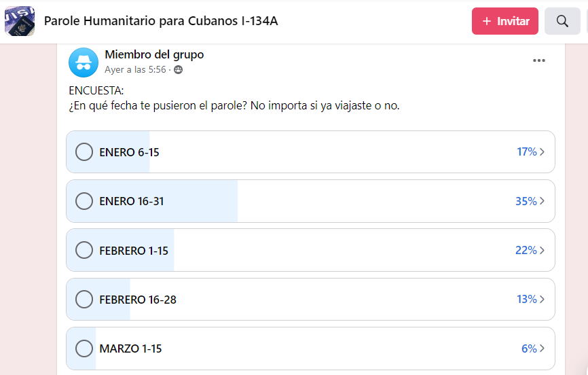588x375 pixels.
Task: Select the ENERO 16-31 poll option
Action: click(x=84, y=201)
